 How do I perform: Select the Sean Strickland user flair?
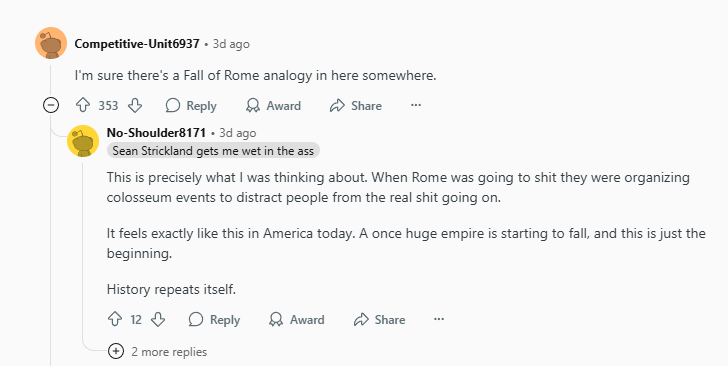pos(213,150)
